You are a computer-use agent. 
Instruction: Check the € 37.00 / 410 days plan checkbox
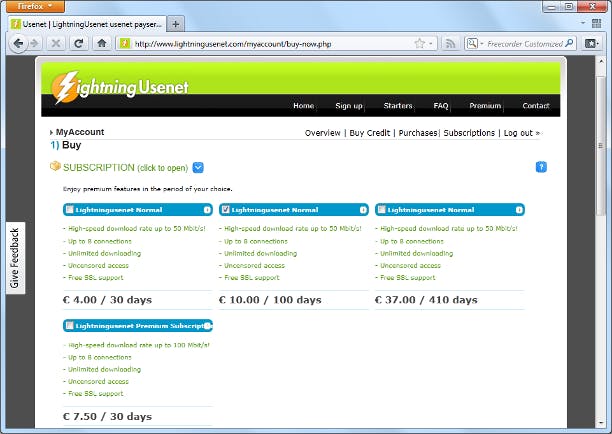pos(382,210)
